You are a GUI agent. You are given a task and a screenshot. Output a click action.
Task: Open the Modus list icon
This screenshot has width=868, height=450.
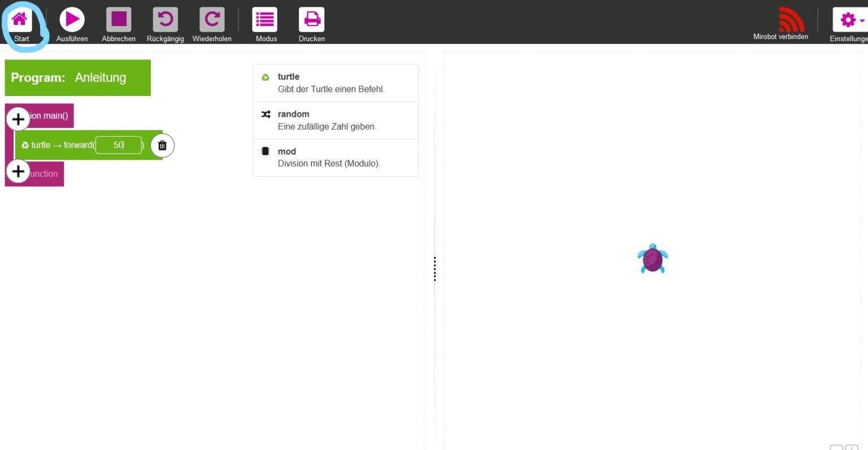pos(264,20)
